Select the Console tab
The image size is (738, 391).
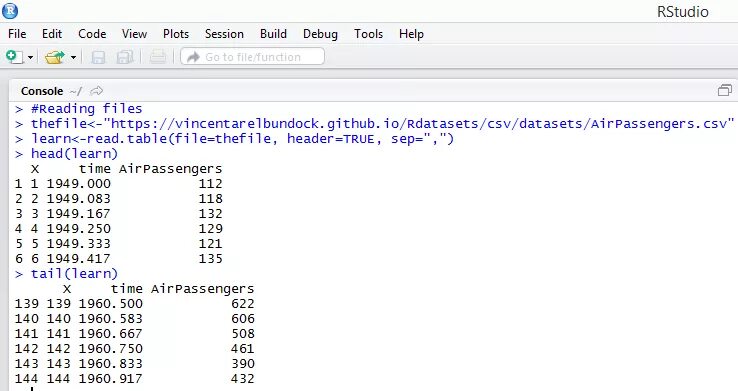pyautogui.click(x=42, y=91)
